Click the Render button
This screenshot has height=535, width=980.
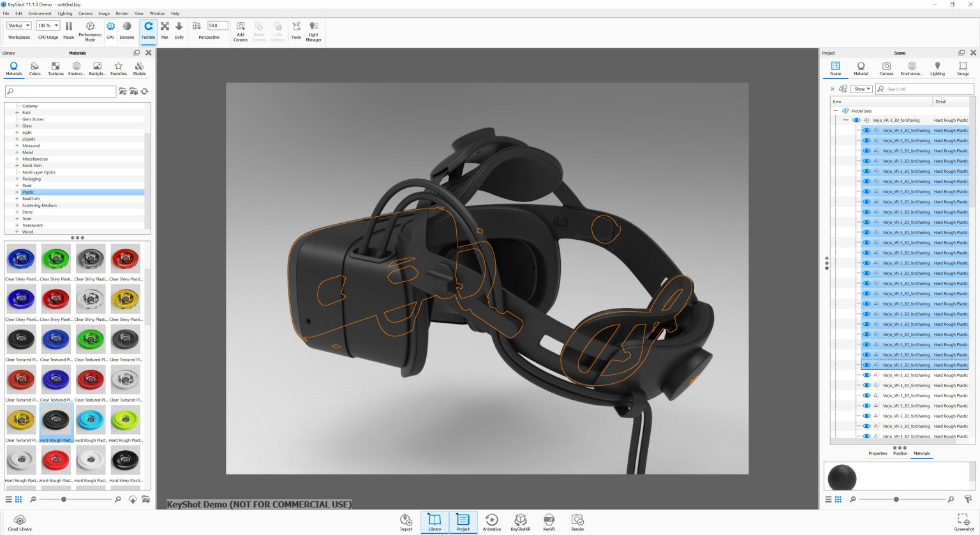577,521
